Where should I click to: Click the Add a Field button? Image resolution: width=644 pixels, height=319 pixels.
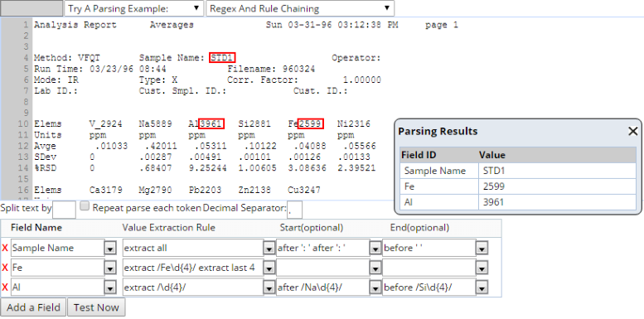point(33,307)
